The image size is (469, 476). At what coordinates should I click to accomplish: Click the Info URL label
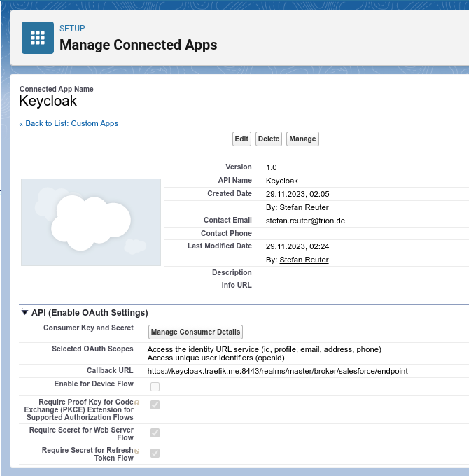(x=237, y=285)
